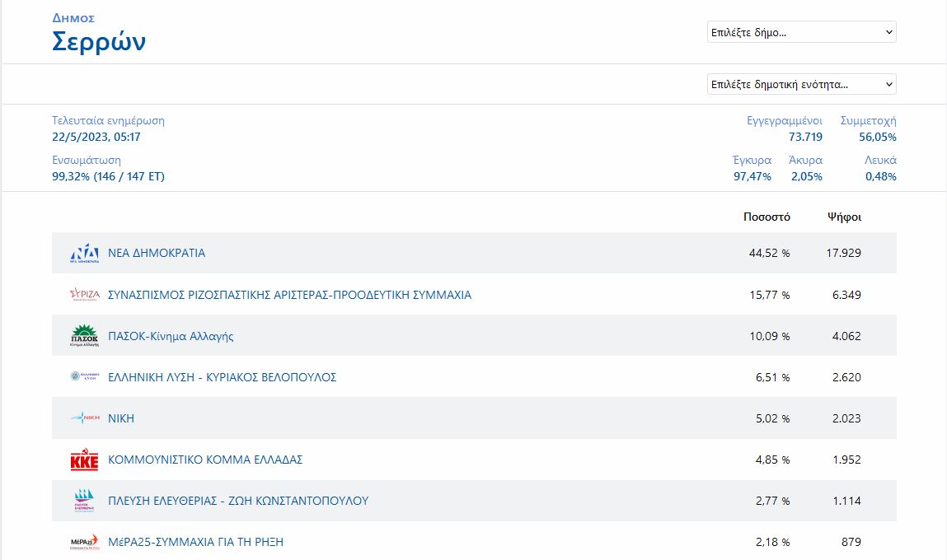Click the ΜέΡΑ25 party logo
This screenshot has width=947, height=560.
(x=84, y=542)
